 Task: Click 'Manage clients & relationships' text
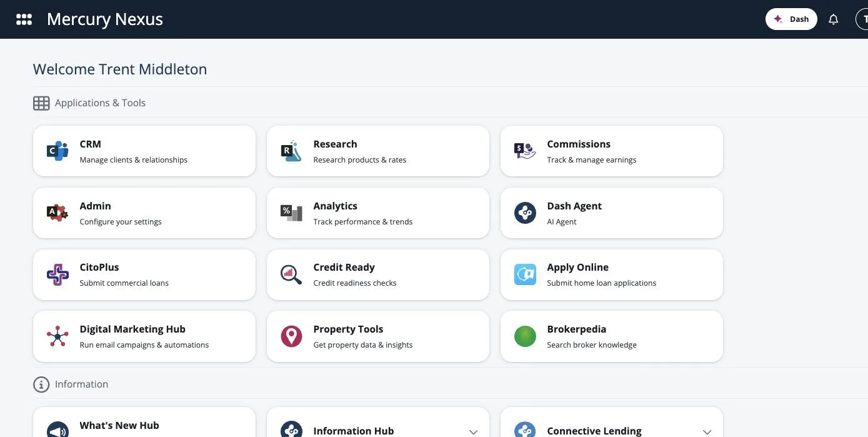133,160
